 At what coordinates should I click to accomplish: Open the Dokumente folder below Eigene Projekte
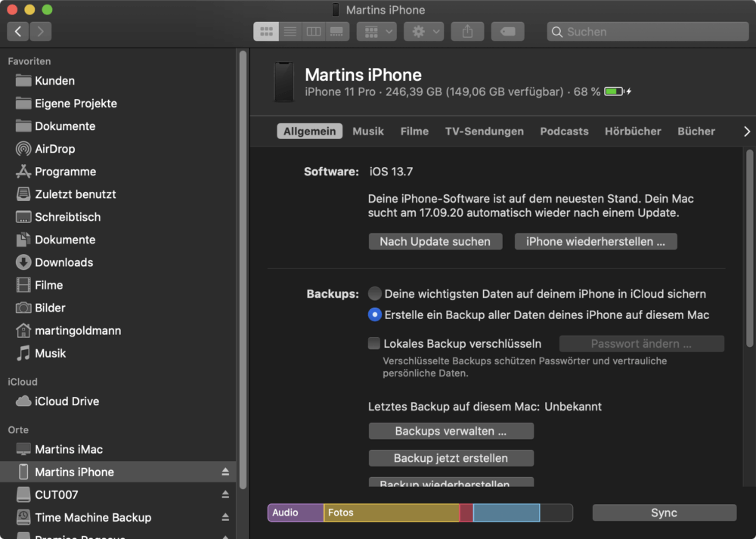[x=118, y=125]
